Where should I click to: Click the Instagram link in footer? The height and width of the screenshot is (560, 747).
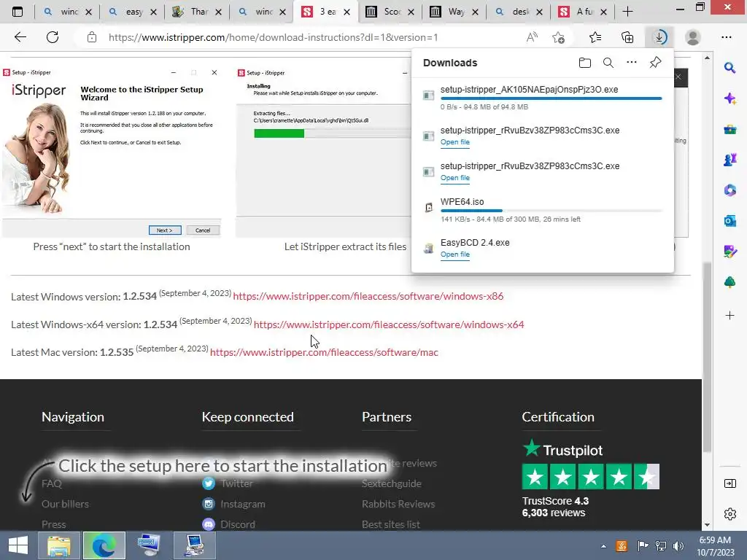point(242,504)
